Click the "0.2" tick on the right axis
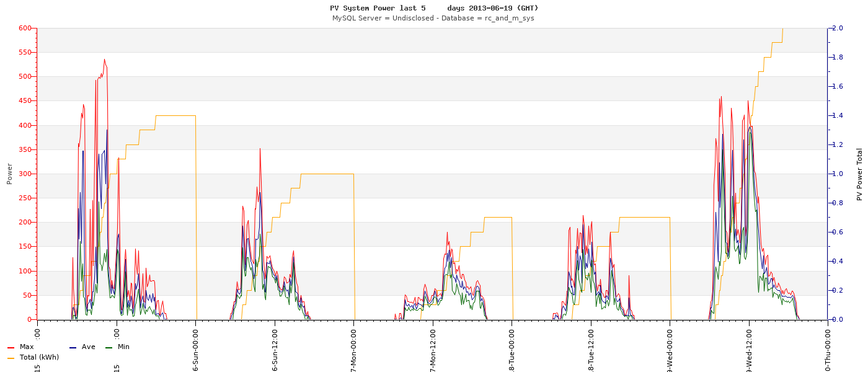 837,290
